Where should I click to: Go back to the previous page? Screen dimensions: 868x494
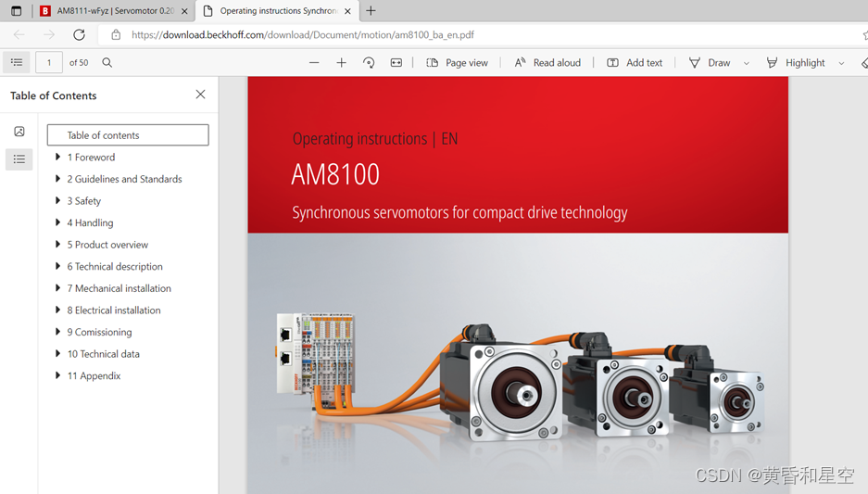pyautogui.click(x=19, y=35)
